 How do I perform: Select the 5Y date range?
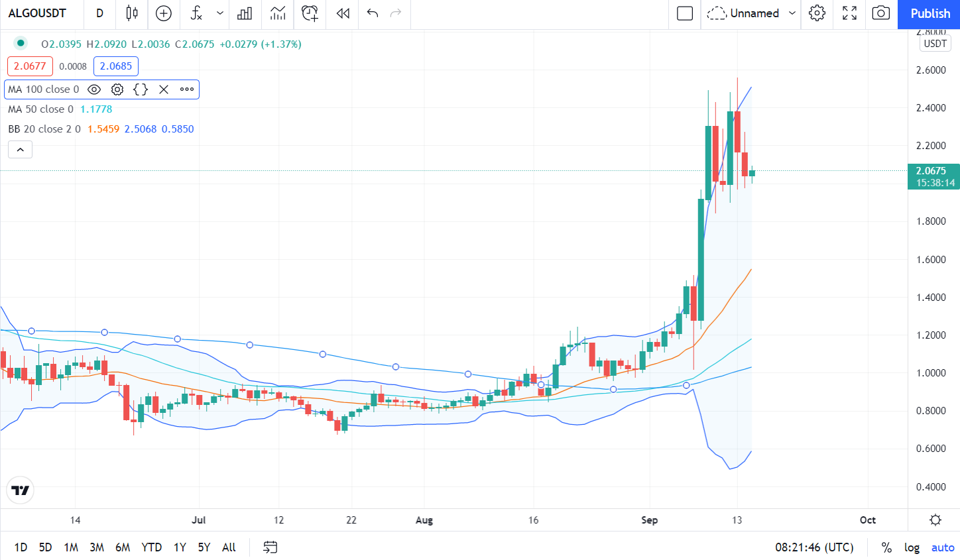point(204,547)
